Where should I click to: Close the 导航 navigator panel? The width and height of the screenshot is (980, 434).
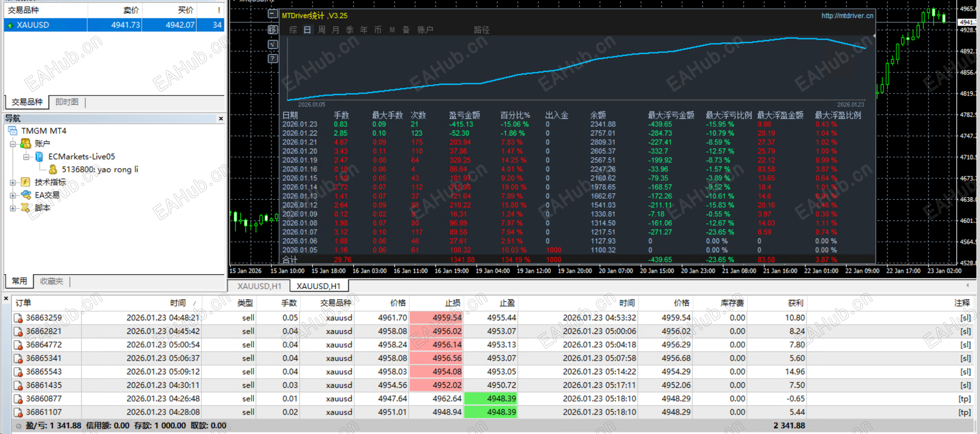point(221,119)
